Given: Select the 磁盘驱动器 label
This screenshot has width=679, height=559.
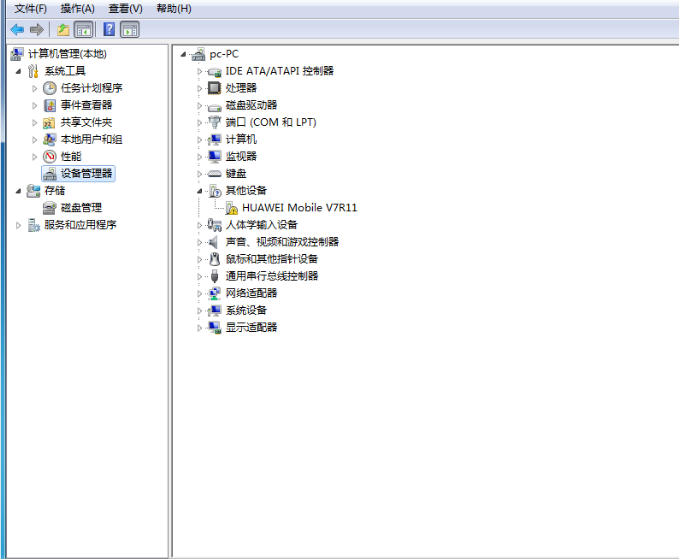Looking at the screenshot, I should [x=251, y=105].
